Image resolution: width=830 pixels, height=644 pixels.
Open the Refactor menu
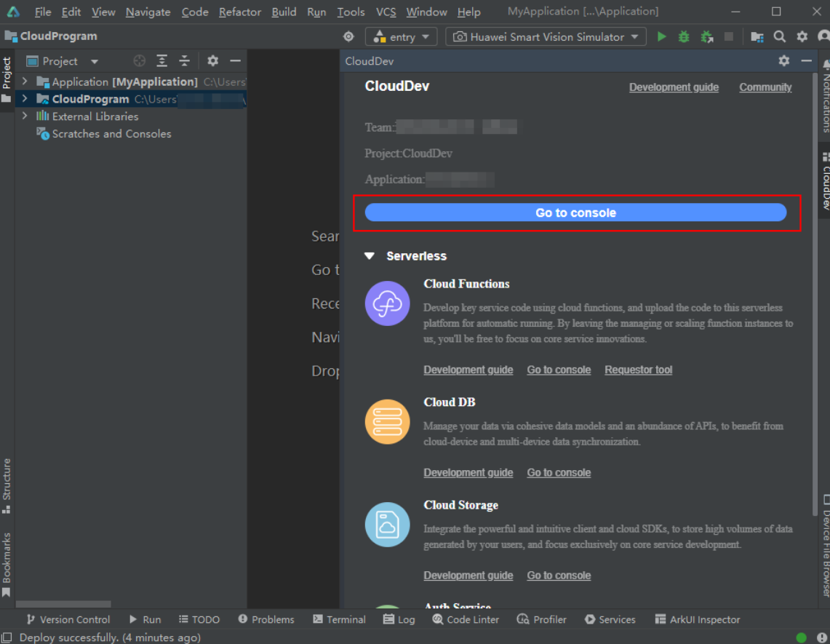tap(240, 12)
